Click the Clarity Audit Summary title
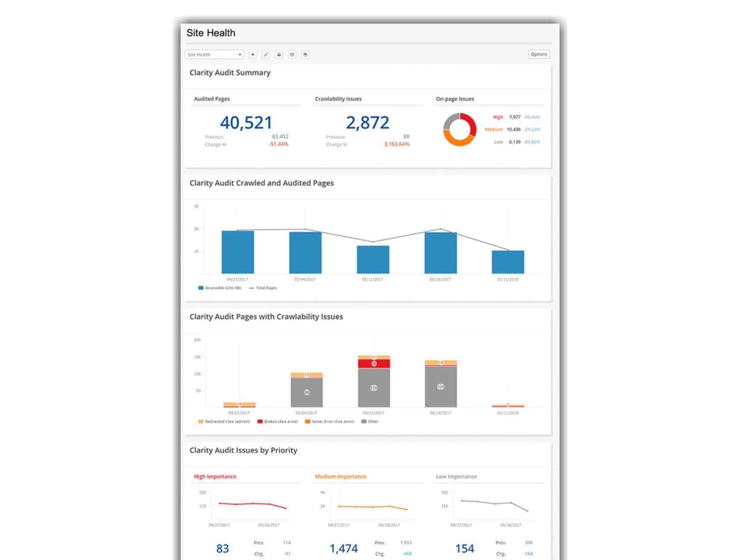The width and height of the screenshot is (737, 560). pos(230,72)
